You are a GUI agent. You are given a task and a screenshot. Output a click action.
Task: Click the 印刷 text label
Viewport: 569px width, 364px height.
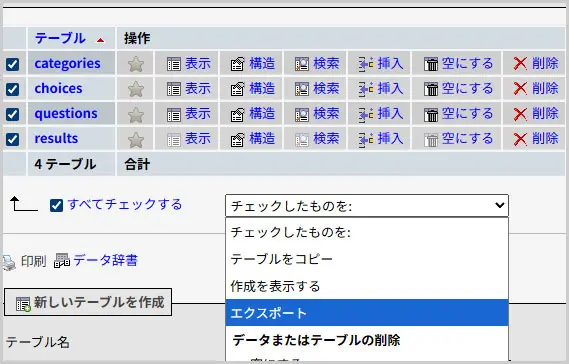[33, 261]
